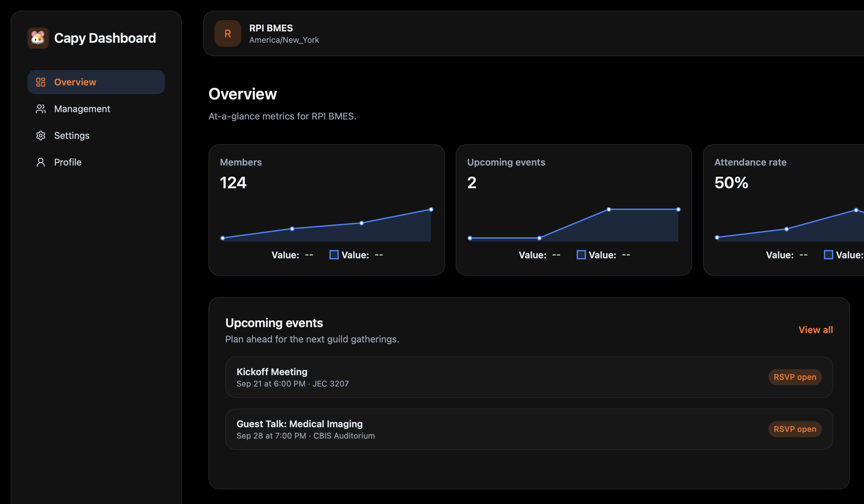Click the Management people icon
Viewport: 864px width, 504px height.
41,108
